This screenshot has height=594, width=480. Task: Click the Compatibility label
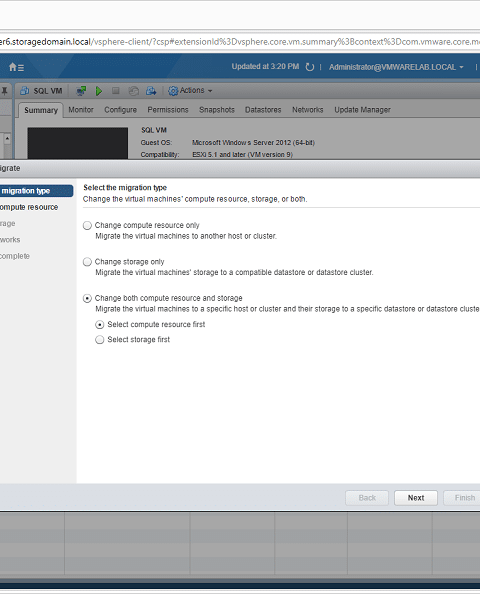[x=159, y=155]
